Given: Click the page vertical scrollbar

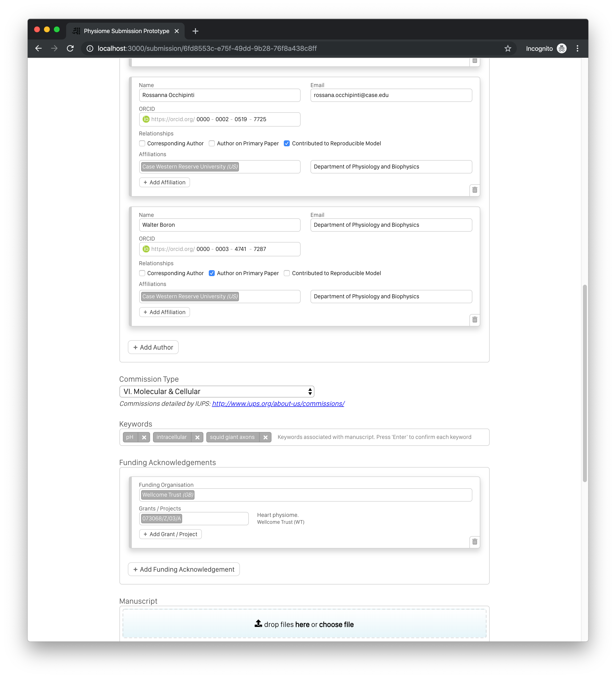Looking at the screenshot, I should pyautogui.click(x=585, y=383).
